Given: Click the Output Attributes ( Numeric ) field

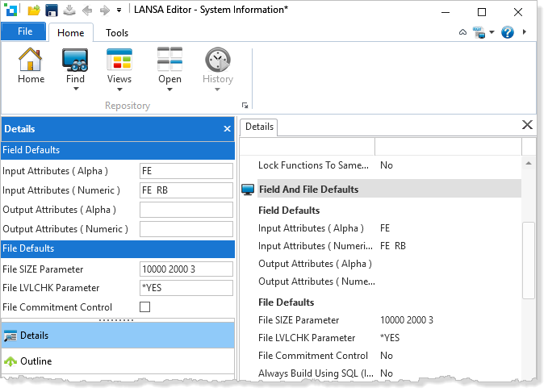Looking at the screenshot, I should (x=186, y=229).
